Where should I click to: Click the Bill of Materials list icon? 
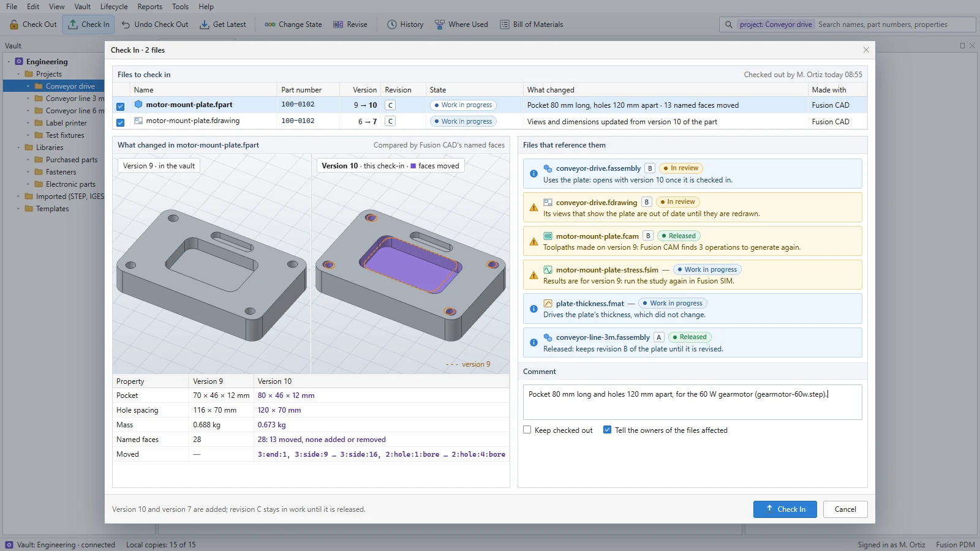pyautogui.click(x=505, y=24)
